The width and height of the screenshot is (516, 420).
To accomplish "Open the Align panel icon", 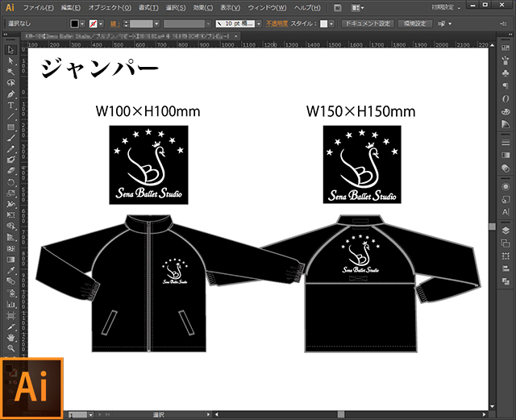I will pyautogui.click(x=506, y=268).
